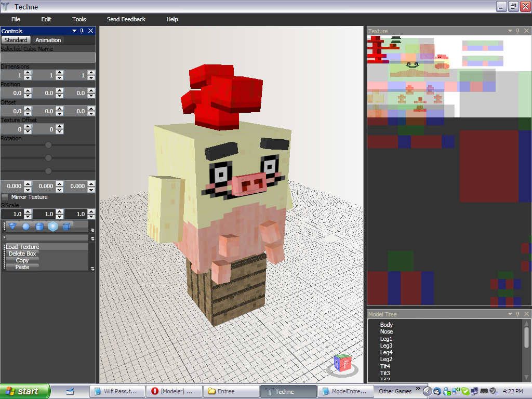Open the Texture panel dropdown arrow
This screenshot has height=399, width=532.
tap(510, 31)
